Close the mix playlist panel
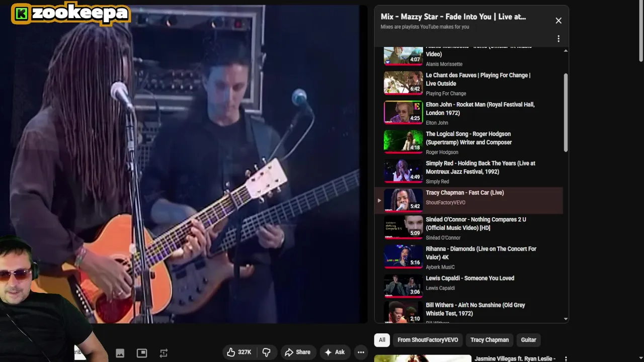 [558, 21]
